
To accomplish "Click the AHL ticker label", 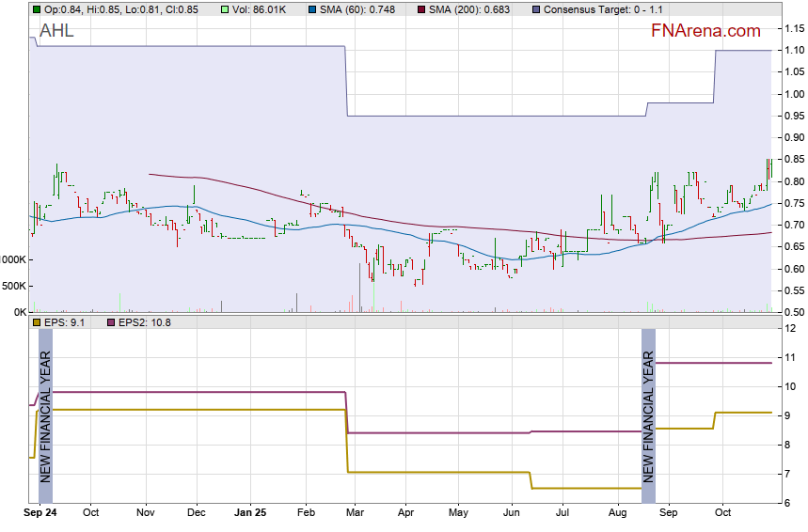I will [x=56, y=31].
